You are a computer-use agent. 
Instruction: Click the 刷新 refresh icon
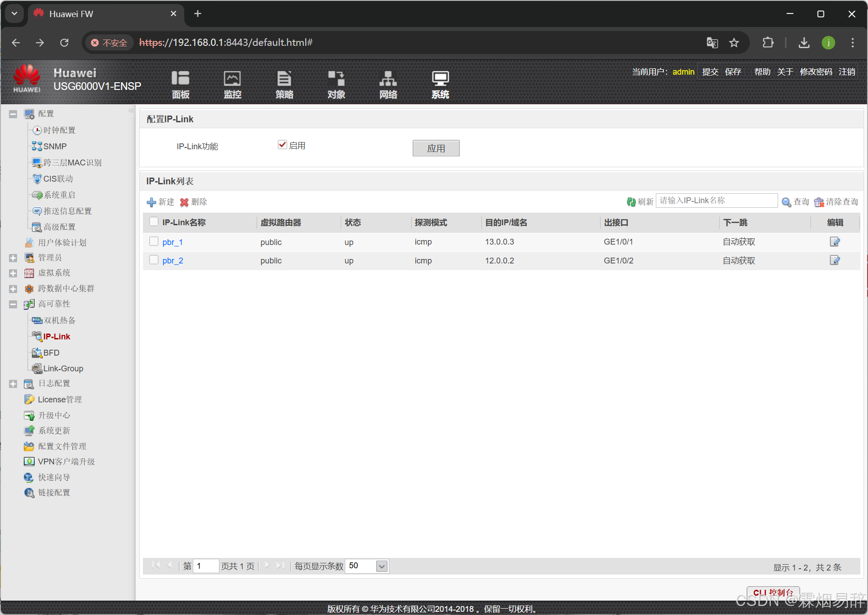click(x=631, y=202)
